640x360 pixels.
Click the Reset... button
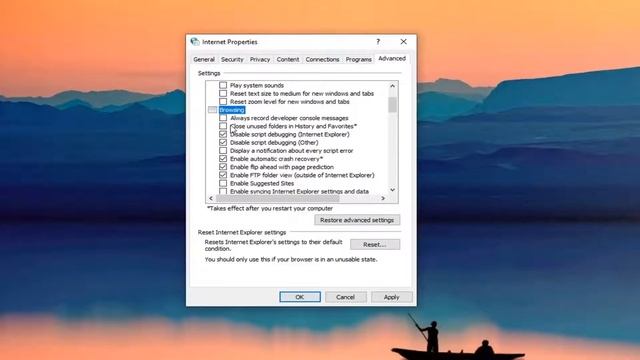coord(375,244)
